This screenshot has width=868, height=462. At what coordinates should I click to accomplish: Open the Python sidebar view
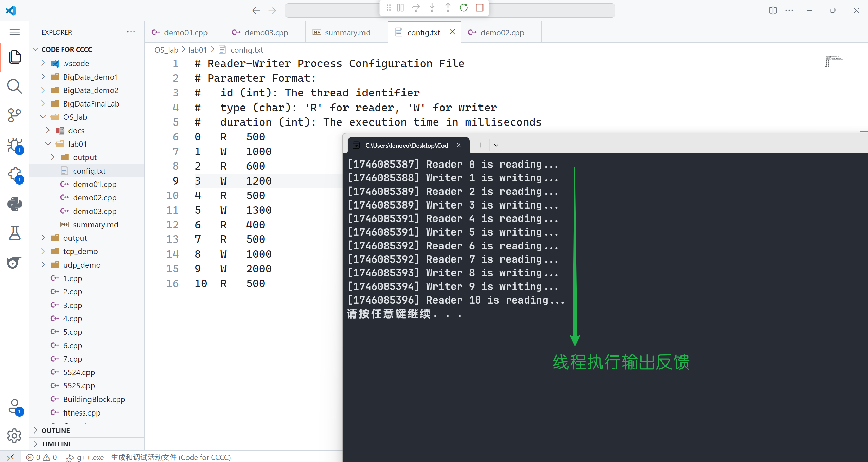pos(15,204)
